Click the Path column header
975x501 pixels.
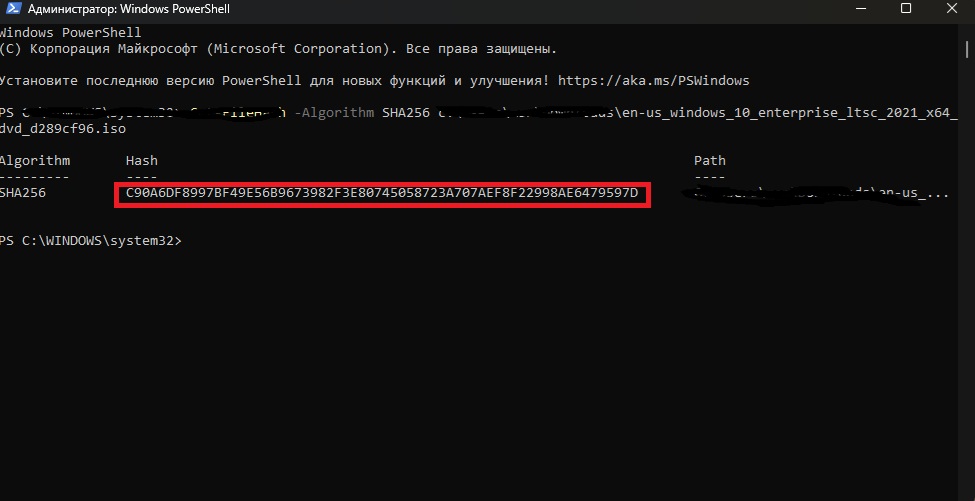(x=709, y=160)
